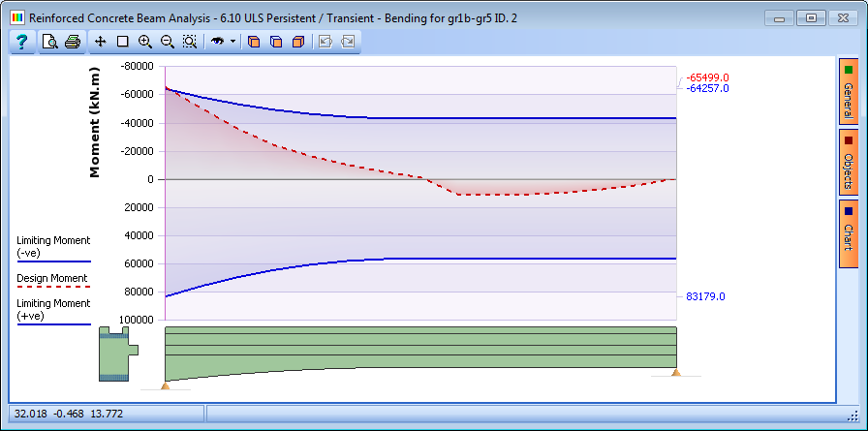Screen dimensions: 868x431
Task: Select the Pan crosshair tool
Action: [100, 42]
